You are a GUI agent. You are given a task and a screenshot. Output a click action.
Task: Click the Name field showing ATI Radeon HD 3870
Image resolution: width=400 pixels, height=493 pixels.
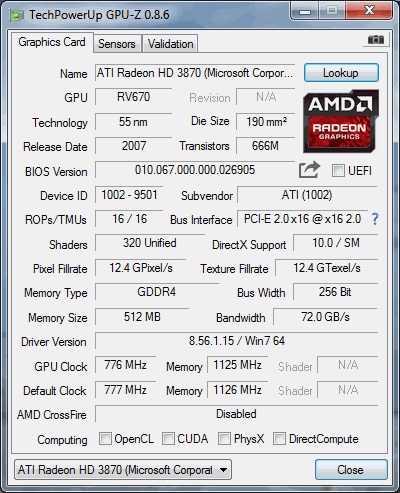[x=195, y=73]
